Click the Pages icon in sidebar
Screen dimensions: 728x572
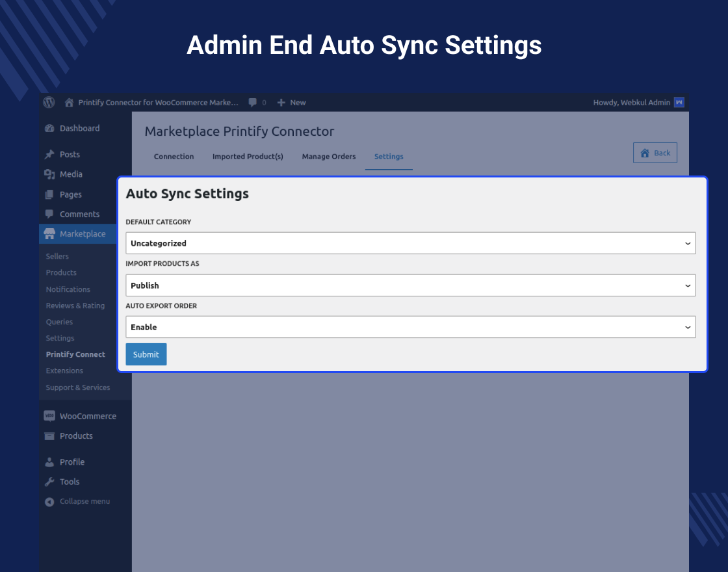(49, 194)
